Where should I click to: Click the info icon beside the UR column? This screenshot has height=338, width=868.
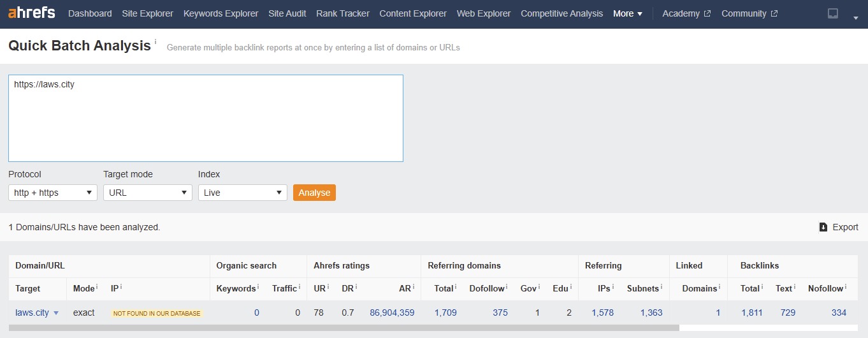[328, 288]
